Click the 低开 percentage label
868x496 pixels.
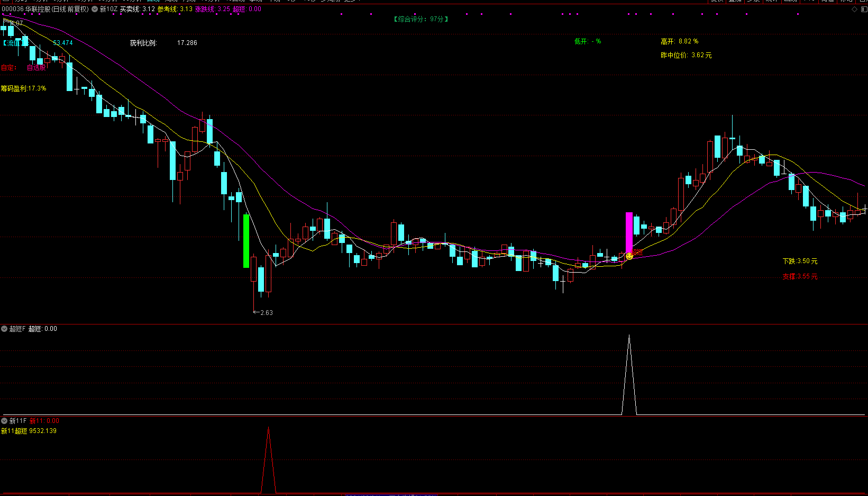(x=588, y=41)
